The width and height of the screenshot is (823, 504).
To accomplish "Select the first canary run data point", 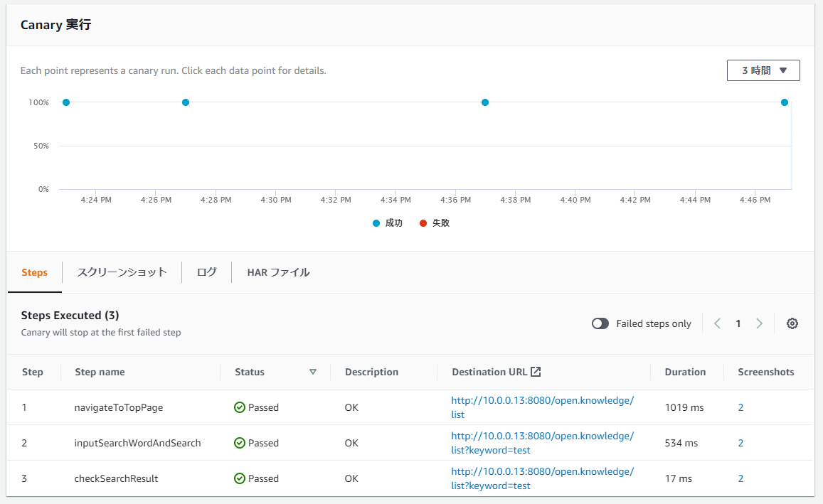I will [x=66, y=102].
